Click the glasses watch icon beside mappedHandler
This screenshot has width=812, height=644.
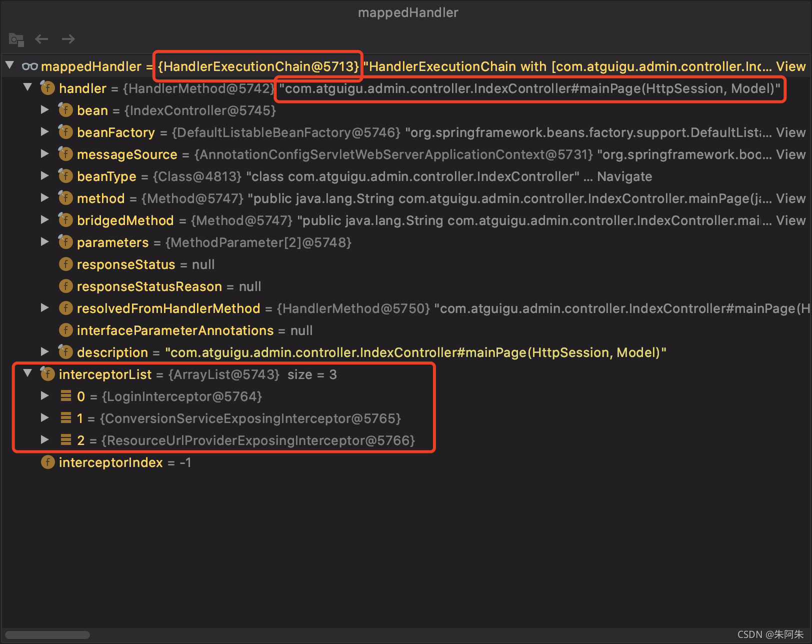coord(30,66)
